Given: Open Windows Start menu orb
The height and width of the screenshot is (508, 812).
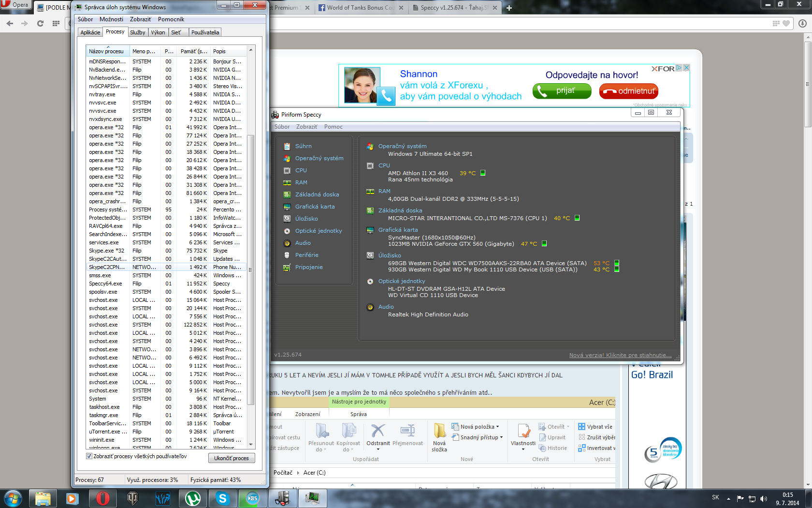Looking at the screenshot, I should tap(13, 498).
